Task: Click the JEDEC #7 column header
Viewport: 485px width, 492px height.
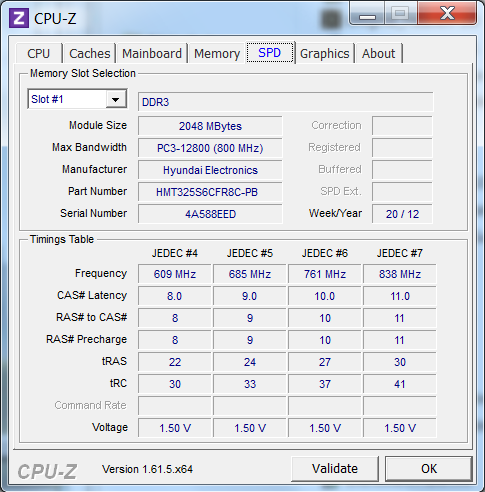Action: point(400,253)
